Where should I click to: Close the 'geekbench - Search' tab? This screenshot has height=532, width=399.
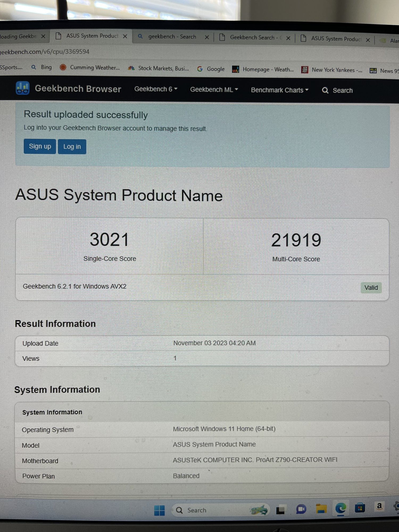pyautogui.click(x=207, y=37)
